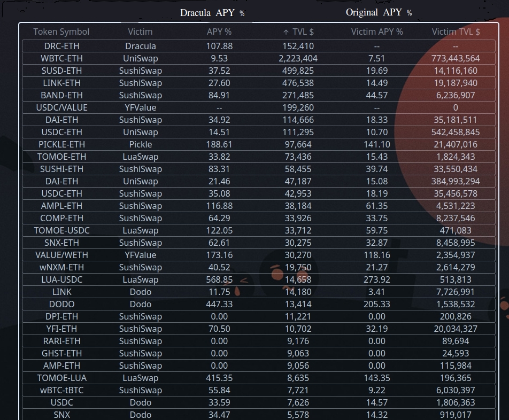Click LUA-USDC token symbol

coord(61,280)
